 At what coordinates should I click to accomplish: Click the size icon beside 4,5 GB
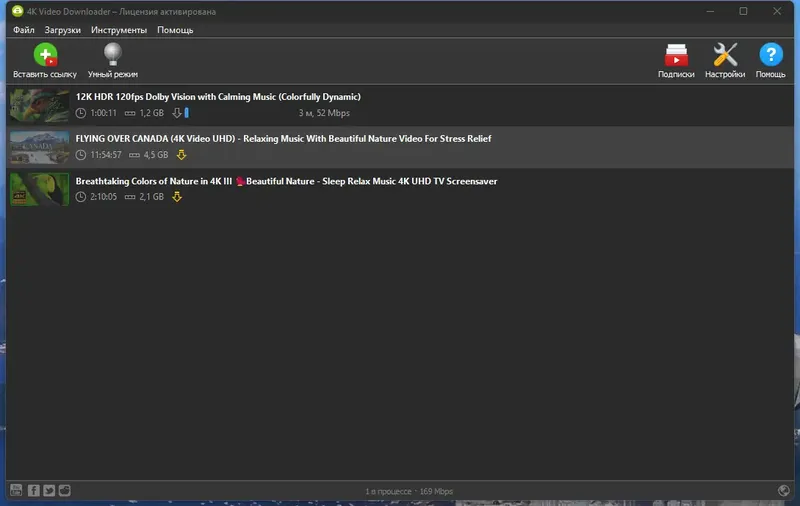pyautogui.click(x=134, y=155)
